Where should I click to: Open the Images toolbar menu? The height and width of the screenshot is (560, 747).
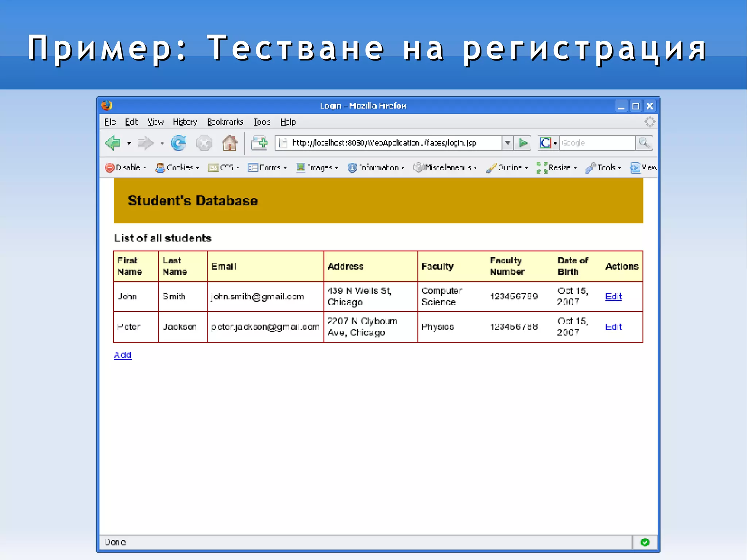click(x=317, y=167)
